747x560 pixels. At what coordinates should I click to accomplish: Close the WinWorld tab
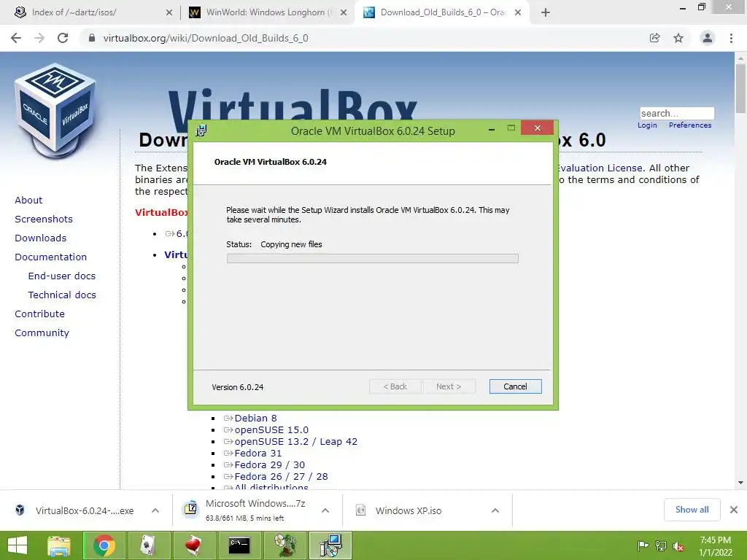344,13
